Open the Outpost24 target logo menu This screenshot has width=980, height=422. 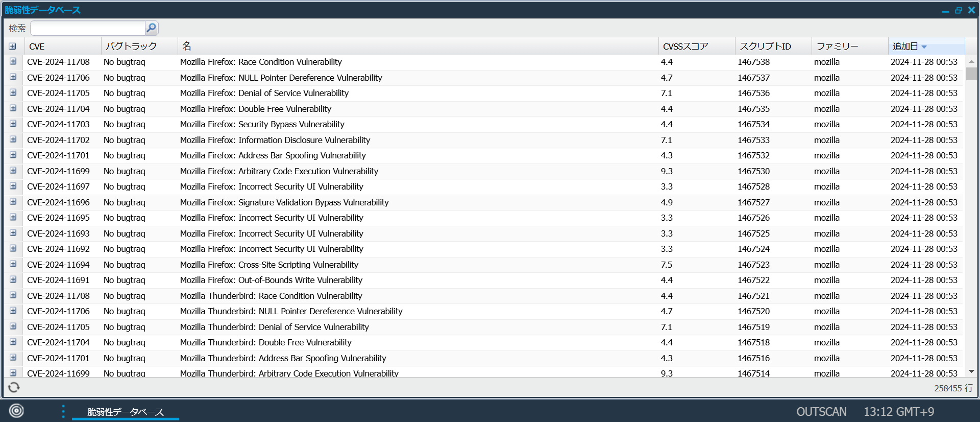point(16,411)
